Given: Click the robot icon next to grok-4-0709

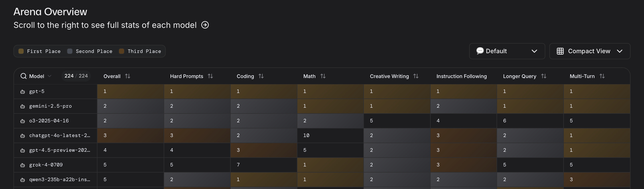Looking at the screenshot, I should [x=23, y=165].
